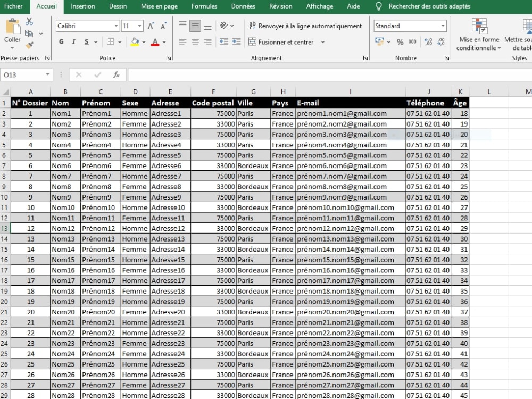Open Police dialog launcher

[169, 58]
